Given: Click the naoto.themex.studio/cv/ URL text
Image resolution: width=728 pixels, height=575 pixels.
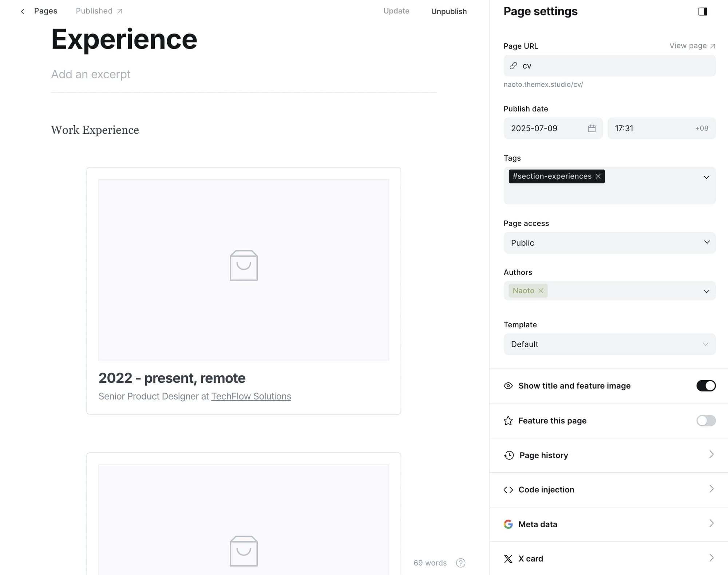Looking at the screenshot, I should click(x=543, y=84).
